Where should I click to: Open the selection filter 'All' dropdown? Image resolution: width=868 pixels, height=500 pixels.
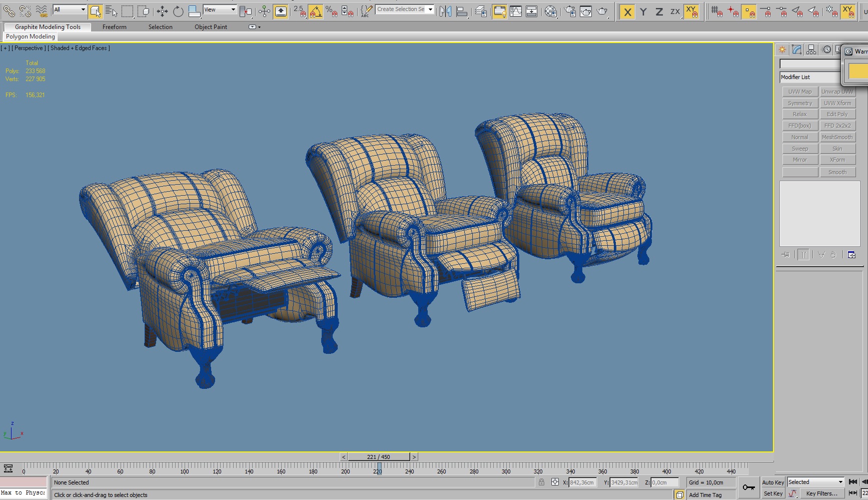(70, 10)
